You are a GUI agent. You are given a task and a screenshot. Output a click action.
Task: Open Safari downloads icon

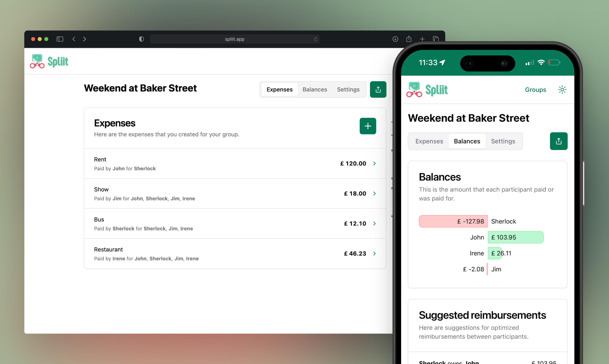point(395,39)
